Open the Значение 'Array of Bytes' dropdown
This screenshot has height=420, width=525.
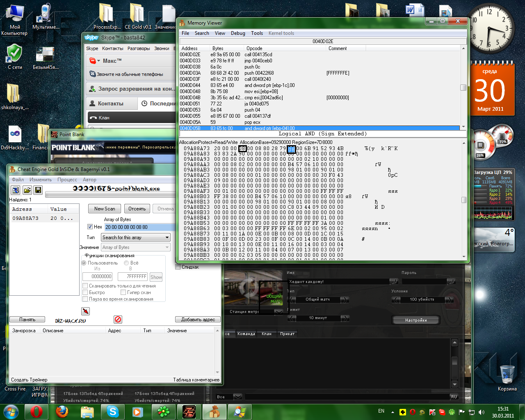(135, 247)
